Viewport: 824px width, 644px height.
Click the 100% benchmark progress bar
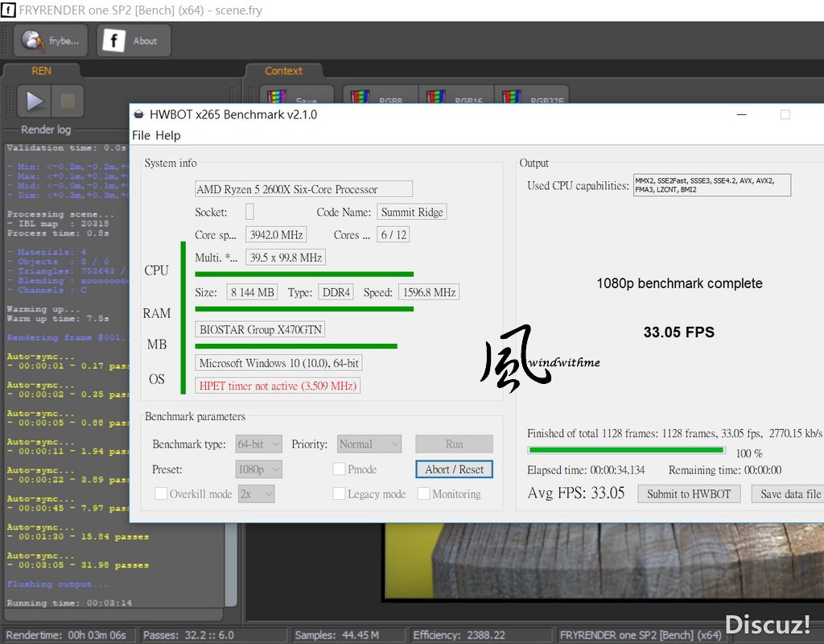[626, 450]
